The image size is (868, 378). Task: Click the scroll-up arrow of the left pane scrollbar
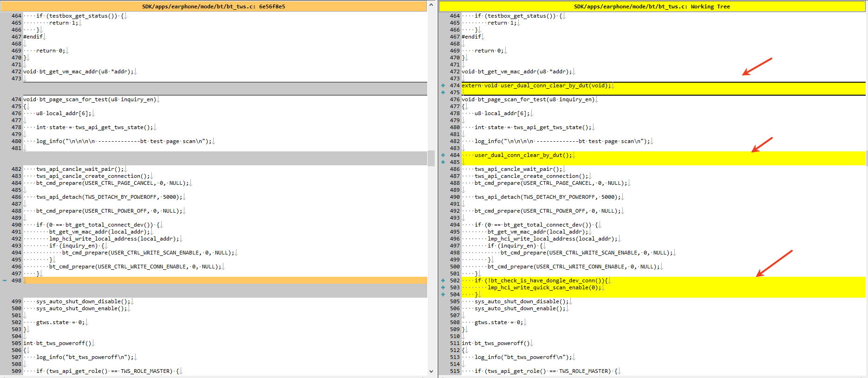431,5
